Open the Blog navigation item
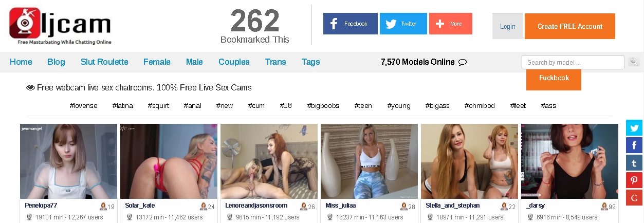The height and width of the screenshot is (223, 644). (56, 62)
